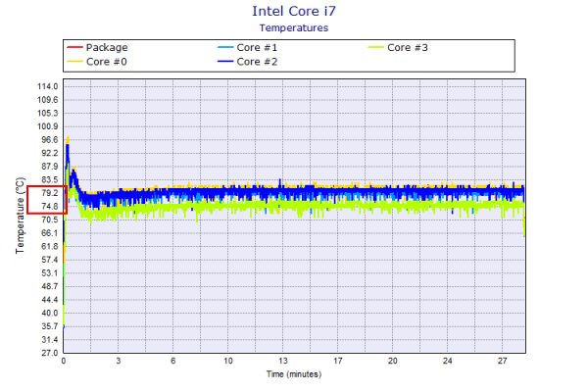Click the green Core #3 legend line

tap(375, 47)
